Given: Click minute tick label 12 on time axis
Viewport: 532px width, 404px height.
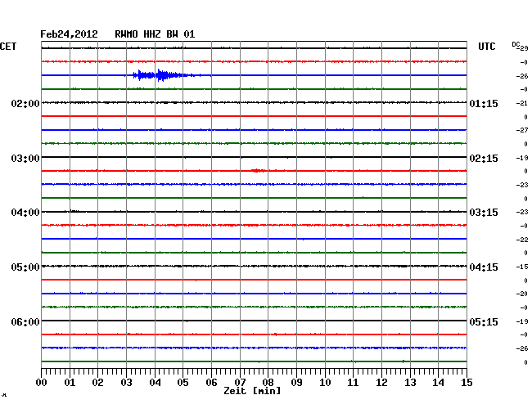Looking at the screenshot, I should click(x=381, y=383).
